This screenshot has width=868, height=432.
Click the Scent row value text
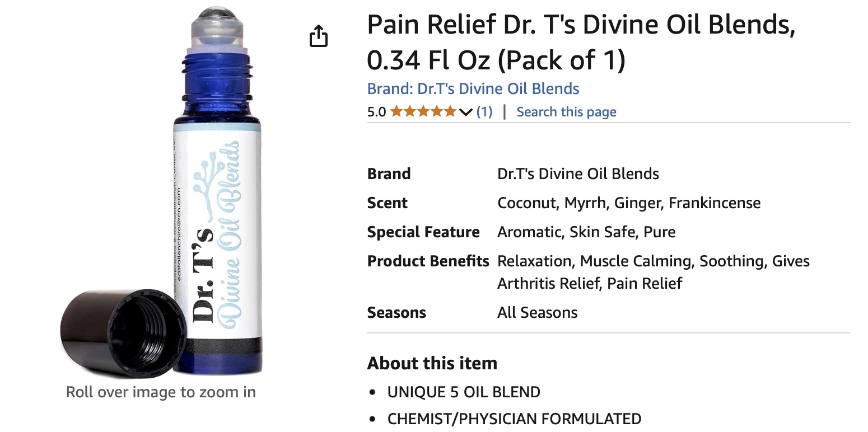[629, 203]
